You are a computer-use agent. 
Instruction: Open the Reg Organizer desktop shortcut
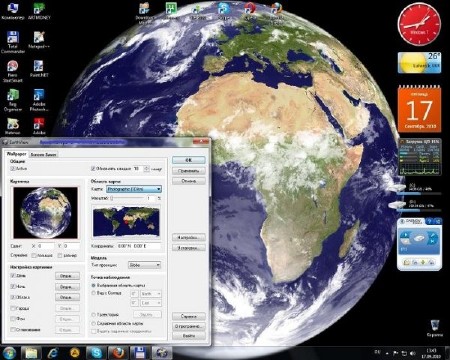(13, 100)
